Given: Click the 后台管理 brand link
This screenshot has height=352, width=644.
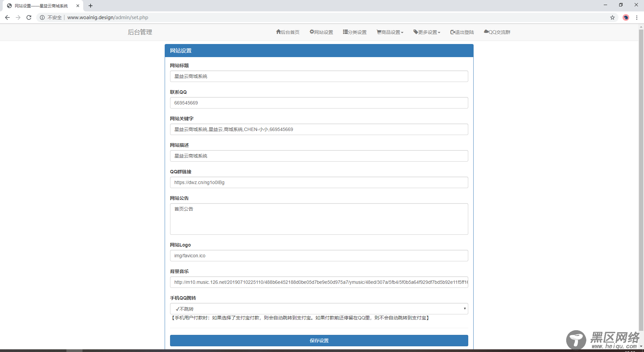Looking at the screenshot, I should tap(140, 32).
